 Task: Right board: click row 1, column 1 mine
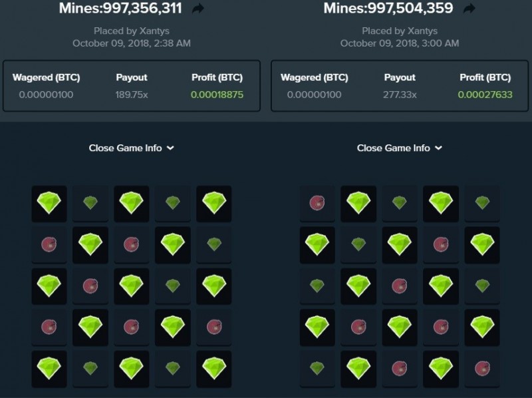[x=317, y=204]
